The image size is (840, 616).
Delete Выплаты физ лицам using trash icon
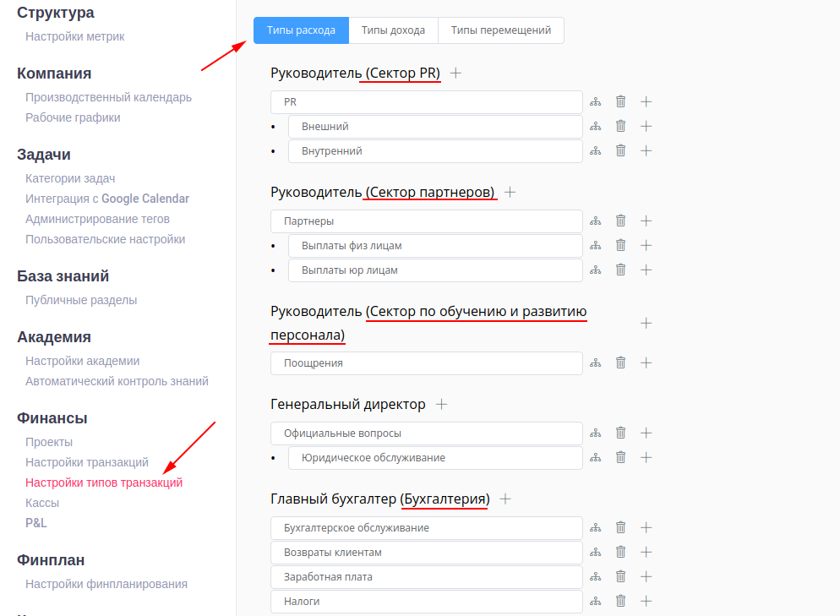620,245
